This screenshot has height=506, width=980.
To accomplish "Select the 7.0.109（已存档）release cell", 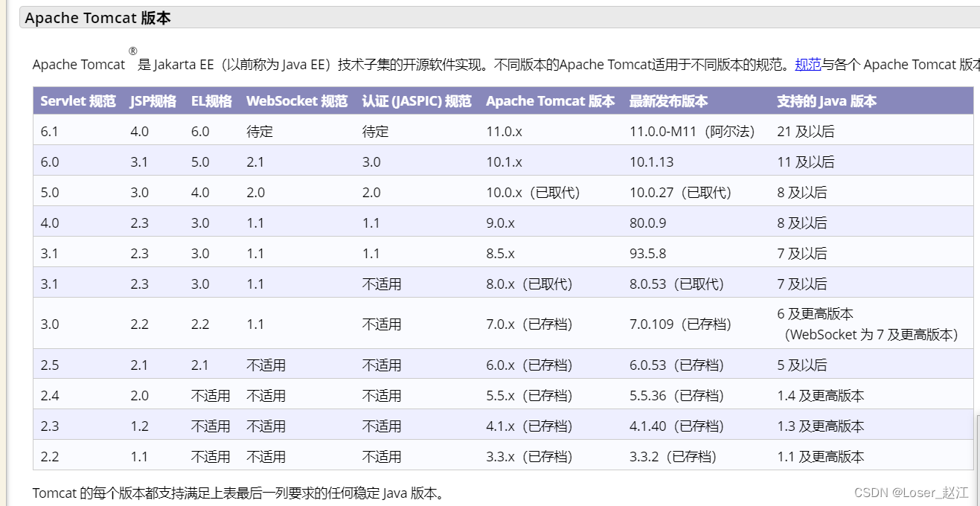I will [x=680, y=324].
